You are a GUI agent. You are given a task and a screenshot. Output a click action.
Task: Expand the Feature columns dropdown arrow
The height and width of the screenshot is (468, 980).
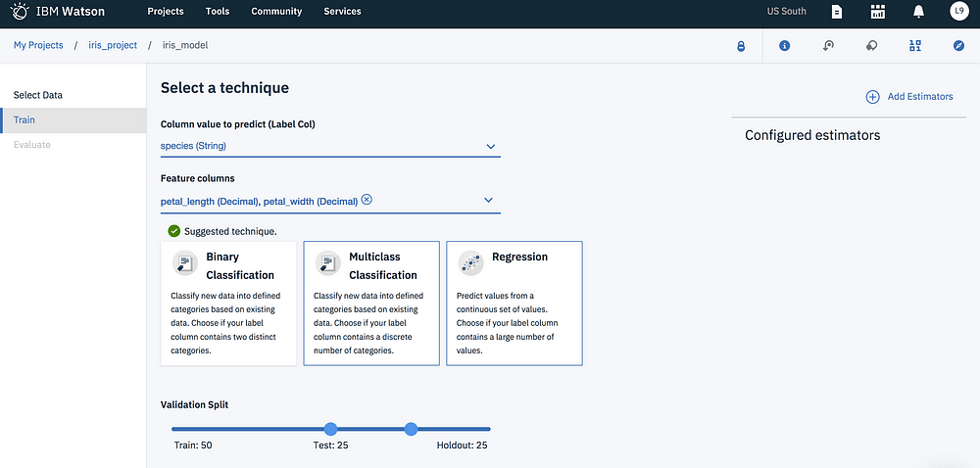pos(489,201)
